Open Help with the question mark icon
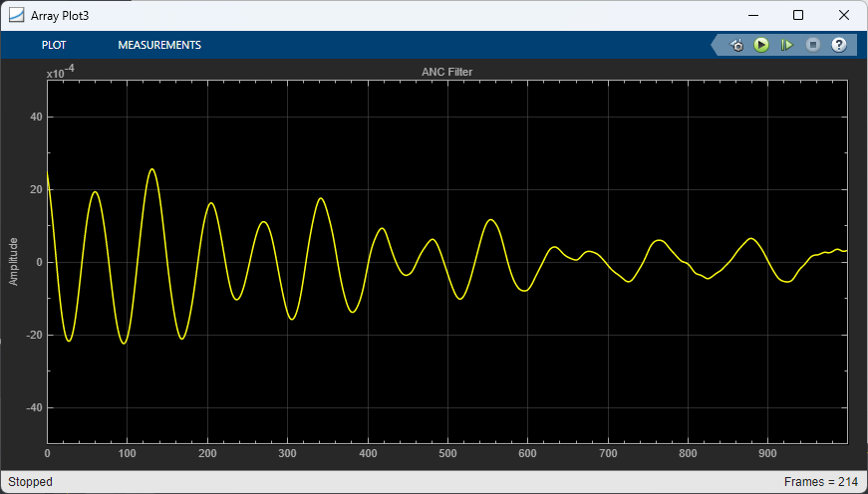Viewport: 868px width, 494px height. click(839, 45)
